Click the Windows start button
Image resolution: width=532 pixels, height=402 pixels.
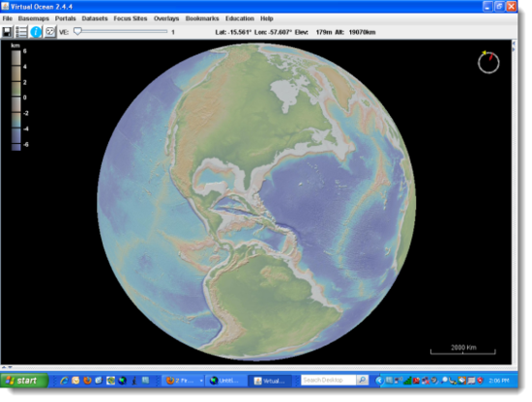(x=24, y=381)
